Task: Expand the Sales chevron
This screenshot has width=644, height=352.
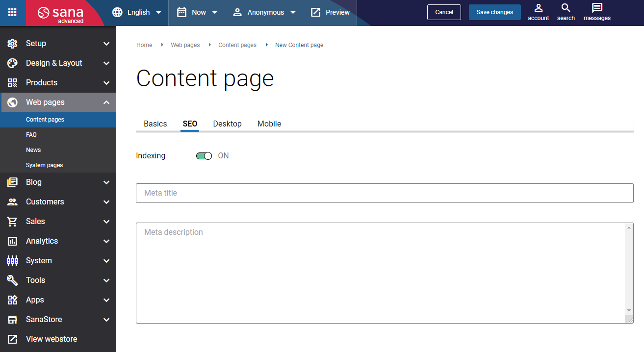Action: tap(106, 222)
